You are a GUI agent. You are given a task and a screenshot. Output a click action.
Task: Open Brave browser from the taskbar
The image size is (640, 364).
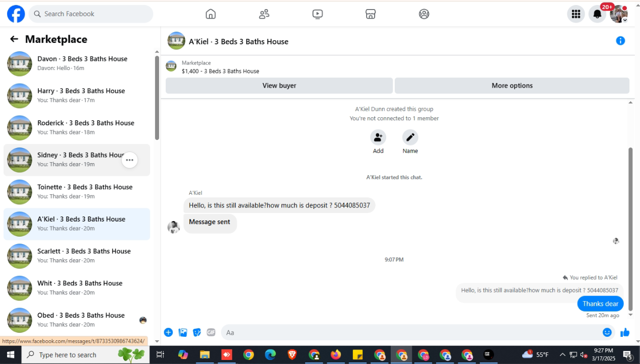292,354
